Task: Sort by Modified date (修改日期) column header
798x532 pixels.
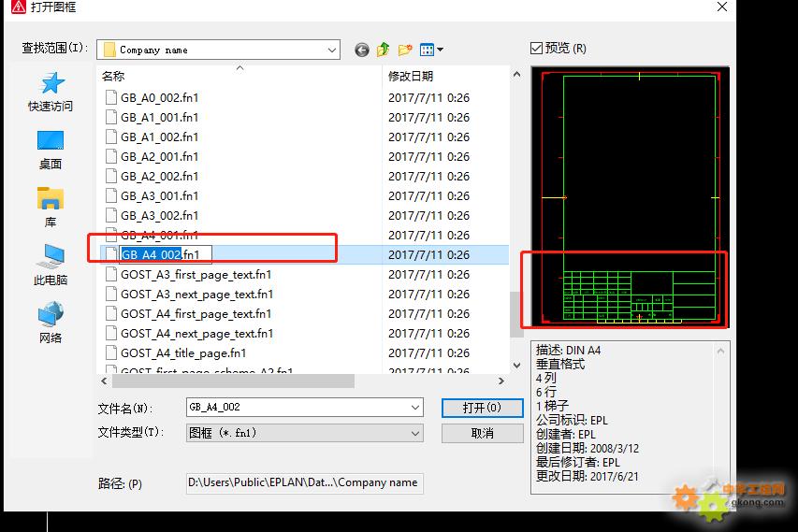Action: tap(446, 77)
